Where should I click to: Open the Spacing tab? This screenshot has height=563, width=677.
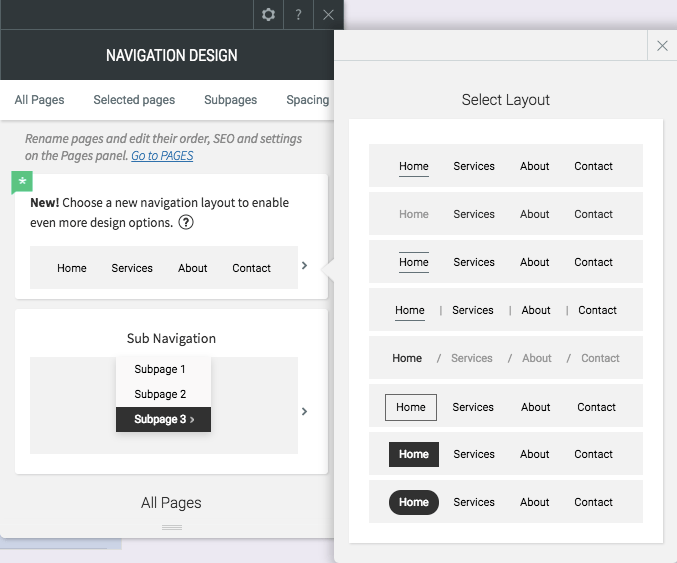pos(307,100)
